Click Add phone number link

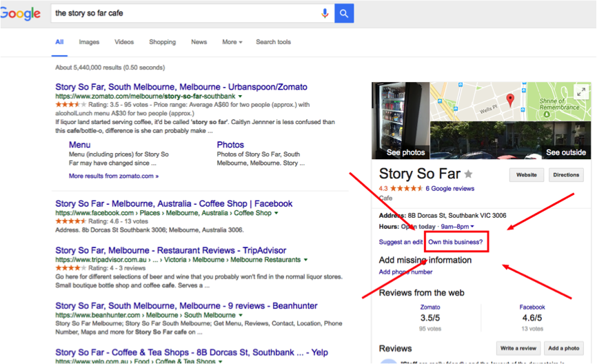pyautogui.click(x=405, y=272)
